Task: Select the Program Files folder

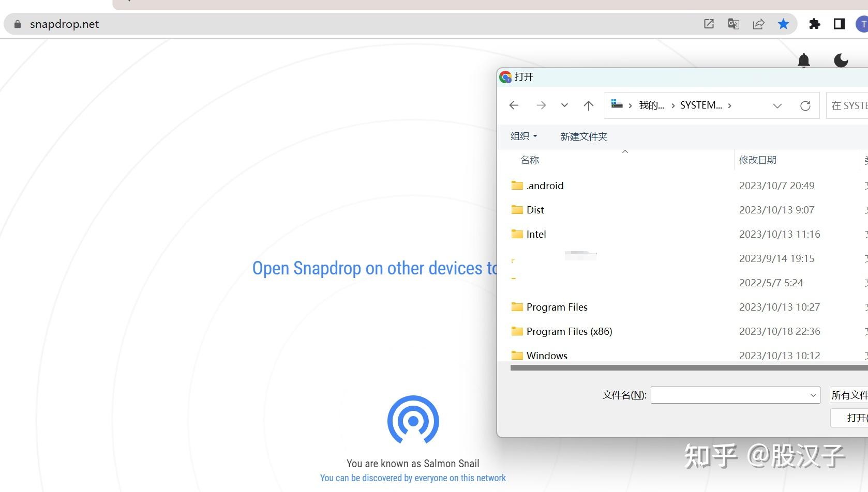Action: coord(549,307)
